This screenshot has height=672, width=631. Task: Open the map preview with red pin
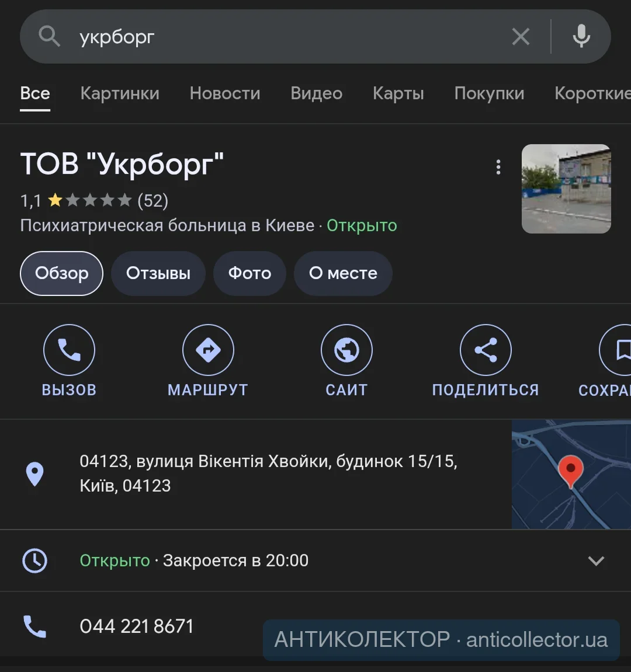pos(571,474)
